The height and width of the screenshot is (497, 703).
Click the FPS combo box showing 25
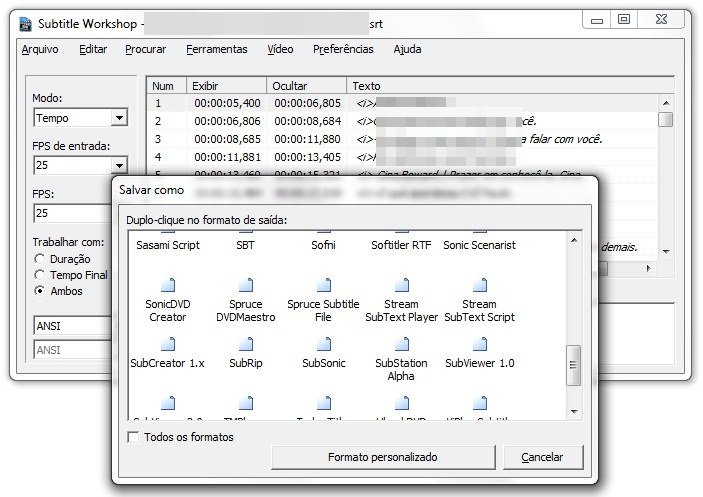[x=73, y=213]
